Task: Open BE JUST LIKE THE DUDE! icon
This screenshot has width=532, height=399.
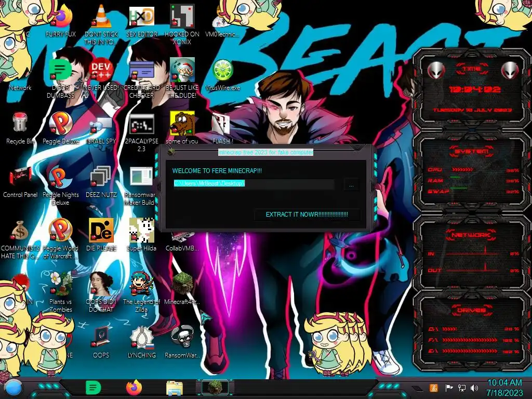Action: pos(182,70)
